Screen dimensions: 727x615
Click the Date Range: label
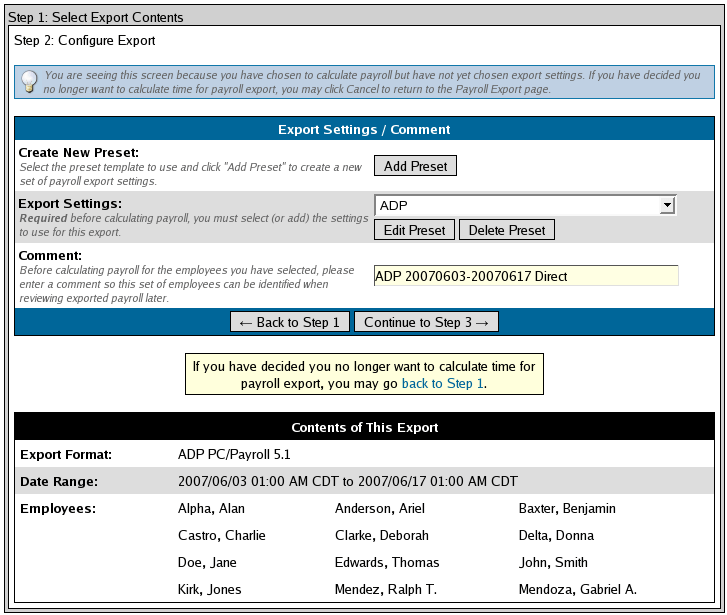coord(59,481)
